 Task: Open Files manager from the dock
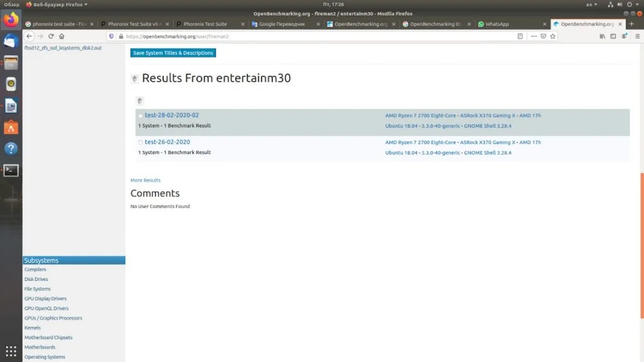click(x=11, y=63)
